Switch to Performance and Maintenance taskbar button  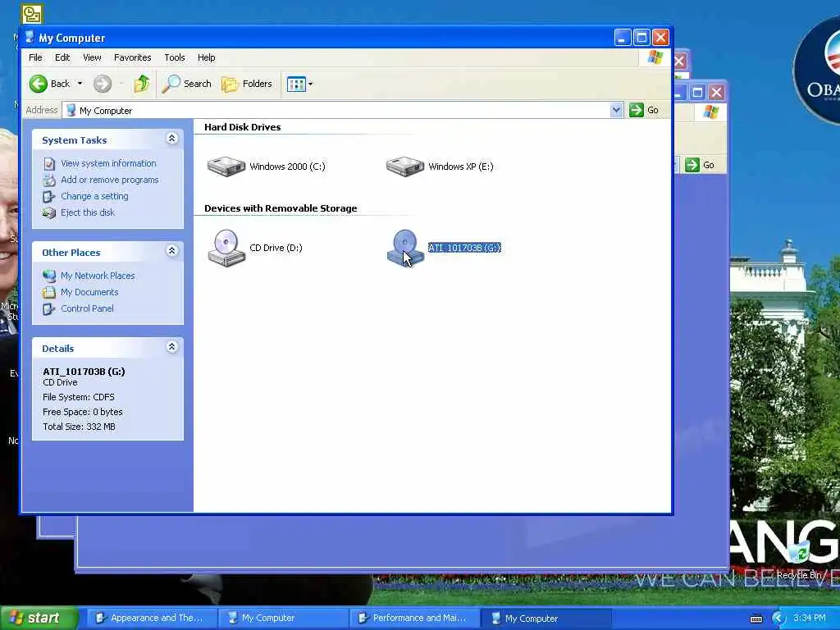tap(414, 619)
